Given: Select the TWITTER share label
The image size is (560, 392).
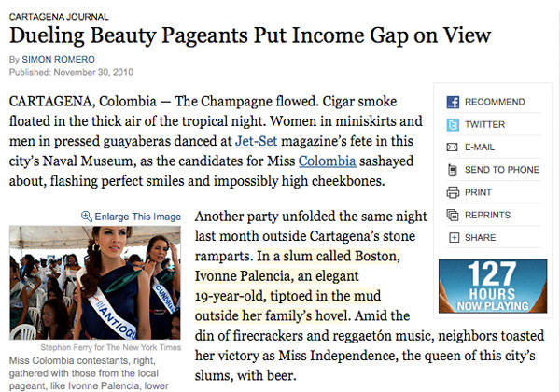Looking at the screenshot, I should pos(484,124).
